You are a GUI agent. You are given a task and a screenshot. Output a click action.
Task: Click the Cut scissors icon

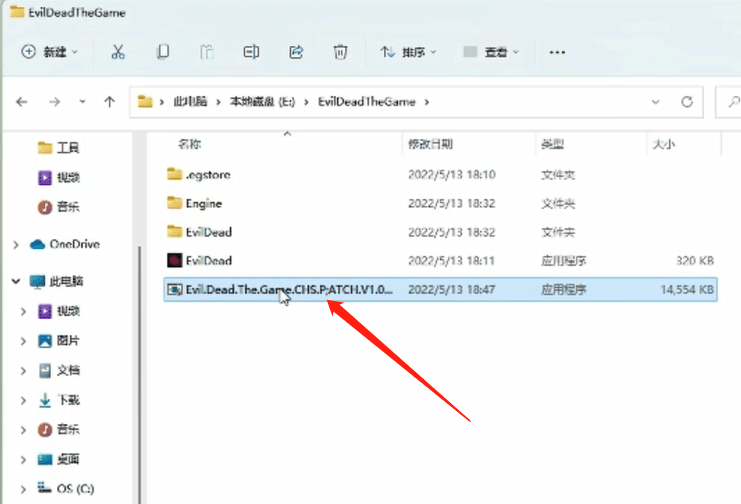pos(118,52)
